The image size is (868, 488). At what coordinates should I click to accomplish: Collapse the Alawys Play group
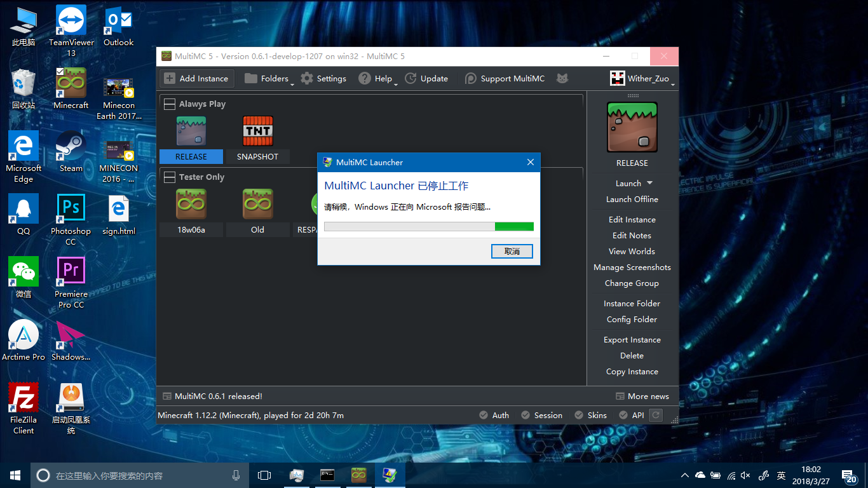point(169,104)
